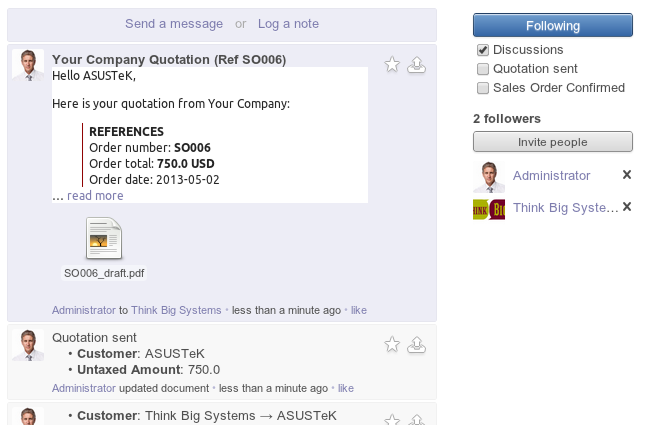
Task: Click Invite people button
Action: click(x=552, y=142)
